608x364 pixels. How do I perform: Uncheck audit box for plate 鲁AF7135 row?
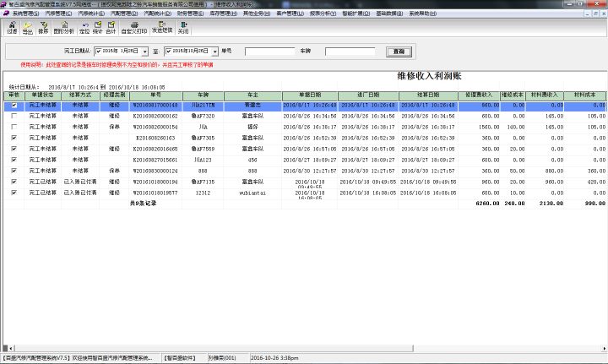click(14, 182)
